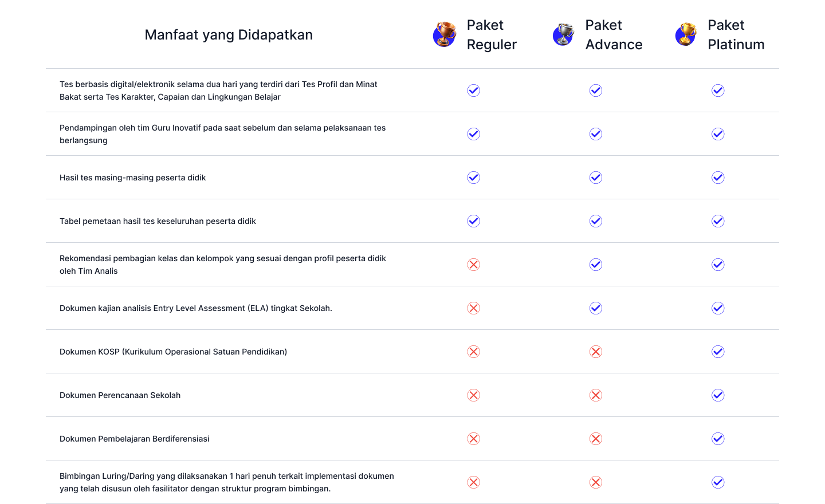Select the Paket Platinum column heading
The height and width of the screenshot is (504, 825).
pyautogui.click(x=736, y=35)
